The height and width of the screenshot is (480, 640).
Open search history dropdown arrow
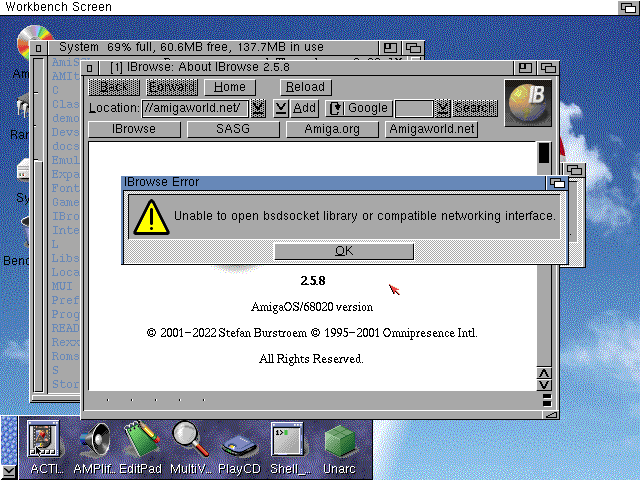click(x=442, y=108)
